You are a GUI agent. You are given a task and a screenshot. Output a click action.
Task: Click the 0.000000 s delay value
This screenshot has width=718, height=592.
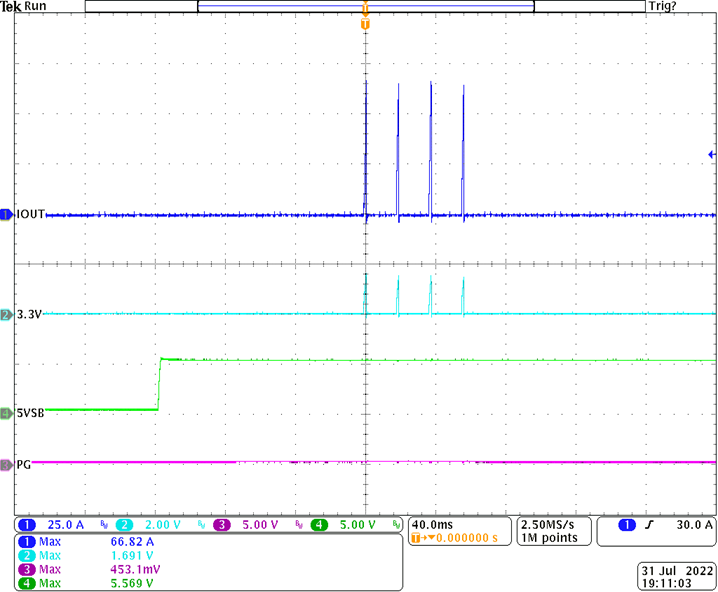click(467, 538)
